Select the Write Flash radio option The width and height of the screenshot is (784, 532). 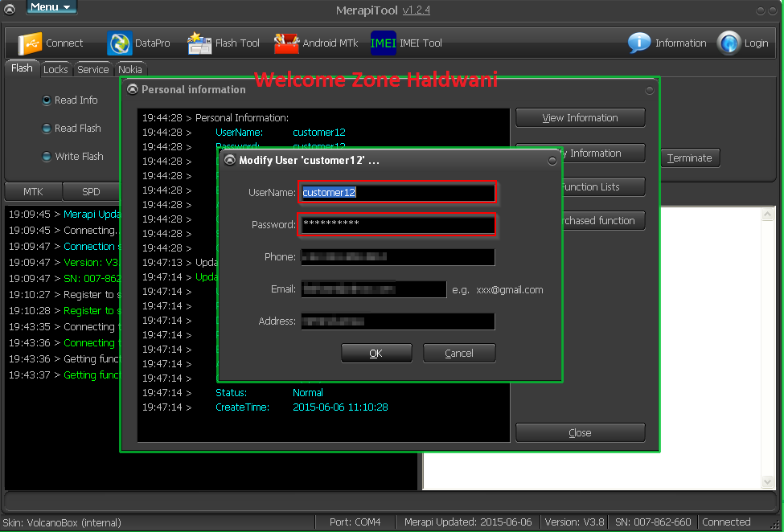[x=47, y=157]
